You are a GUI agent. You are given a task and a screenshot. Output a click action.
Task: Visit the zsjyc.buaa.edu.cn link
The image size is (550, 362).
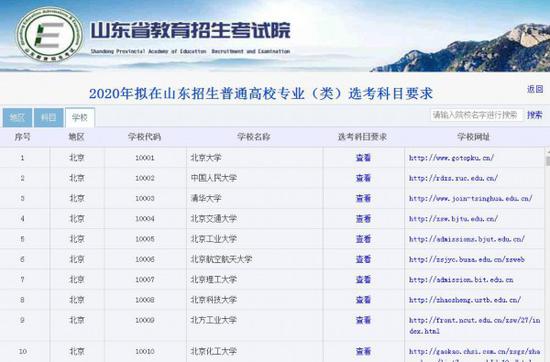pyautogui.click(x=467, y=260)
